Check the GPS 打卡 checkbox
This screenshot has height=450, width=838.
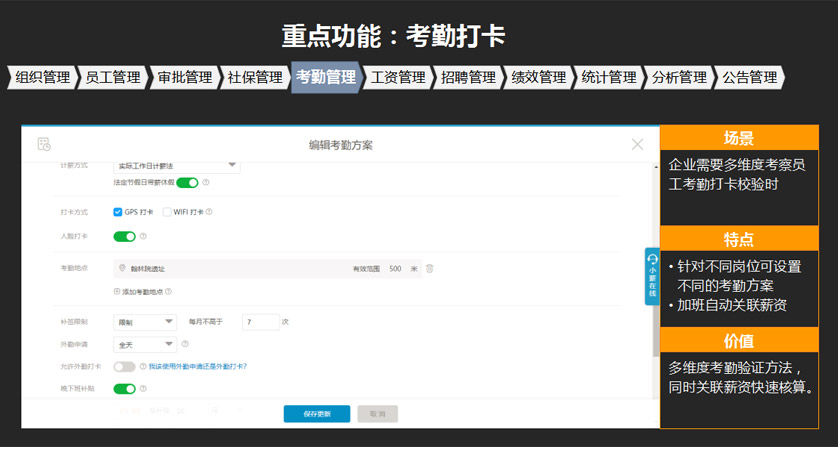click(118, 212)
